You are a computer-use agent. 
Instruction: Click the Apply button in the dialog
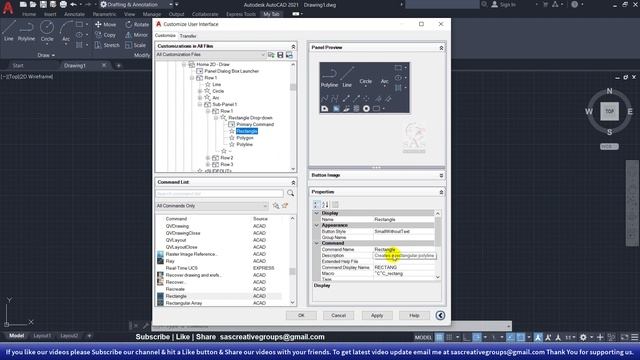pyautogui.click(x=377, y=316)
